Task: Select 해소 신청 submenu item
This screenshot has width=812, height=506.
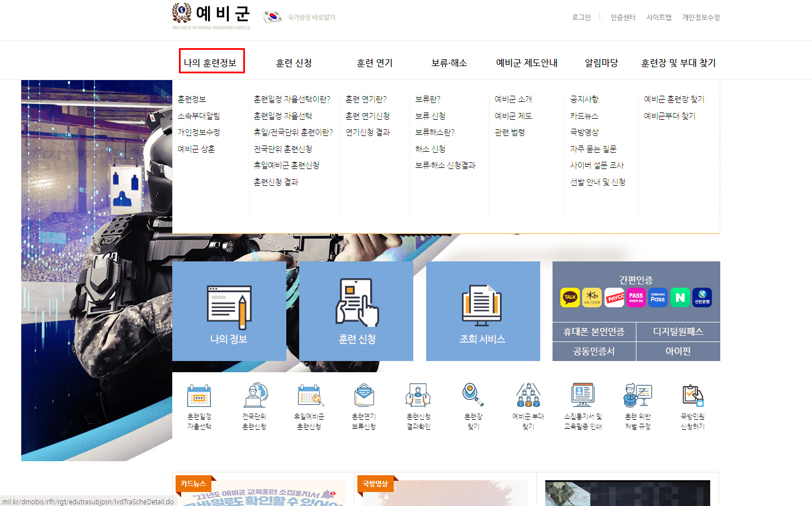Action: coord(430,149)
